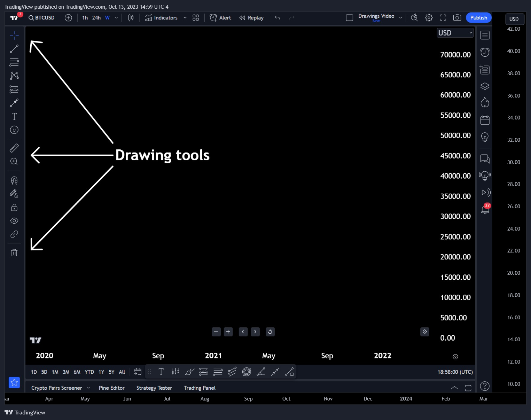The width and height of the screenshot is (531, 420).
Task: Select the W weekly timeframe
Action: pos(108,18)
